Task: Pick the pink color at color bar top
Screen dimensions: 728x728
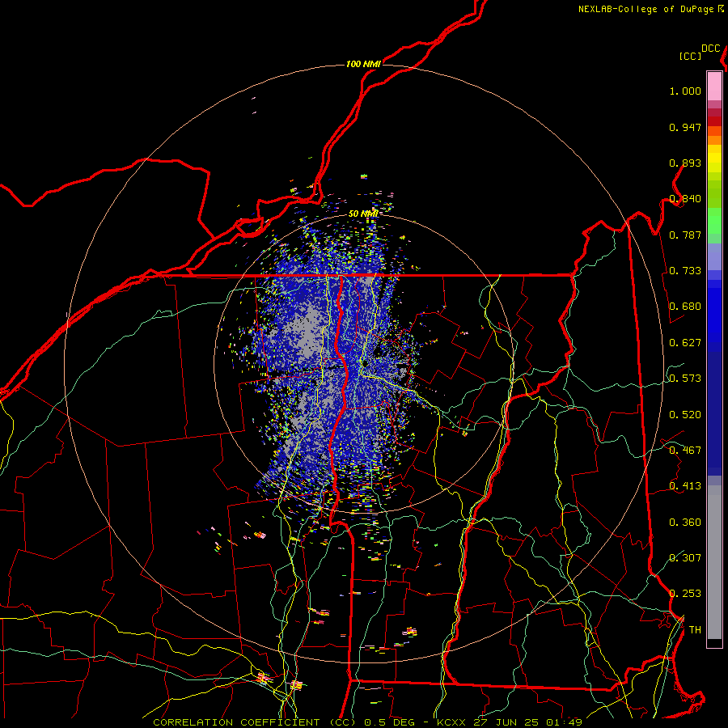Action: click(714, 87)
